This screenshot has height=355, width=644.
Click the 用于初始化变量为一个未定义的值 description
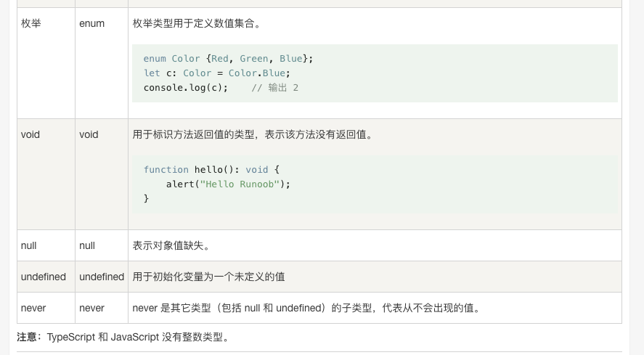(208, 277)
